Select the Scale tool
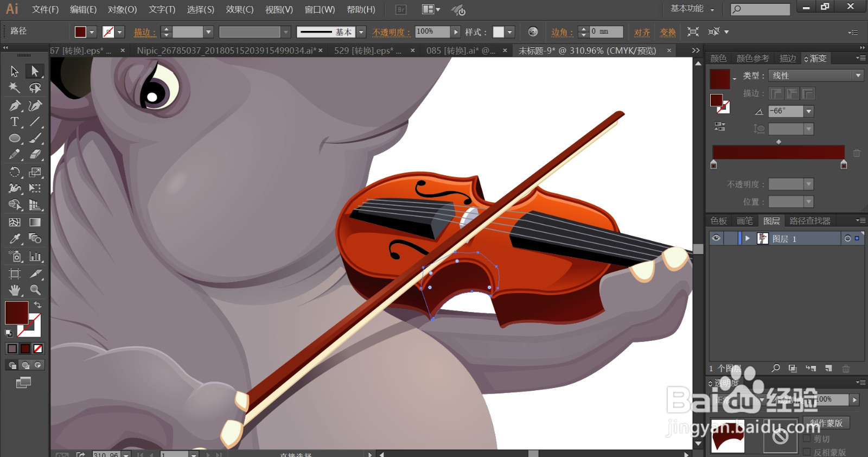868x457 pixels. [35, 172]
